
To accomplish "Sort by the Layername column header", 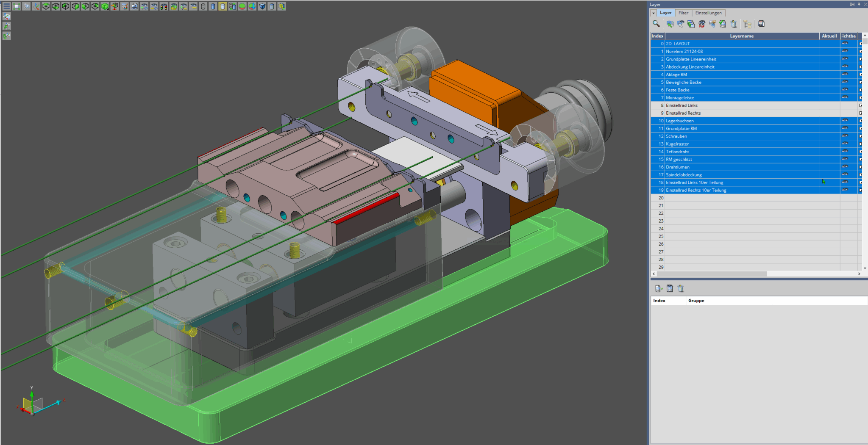I will point(741,36).
